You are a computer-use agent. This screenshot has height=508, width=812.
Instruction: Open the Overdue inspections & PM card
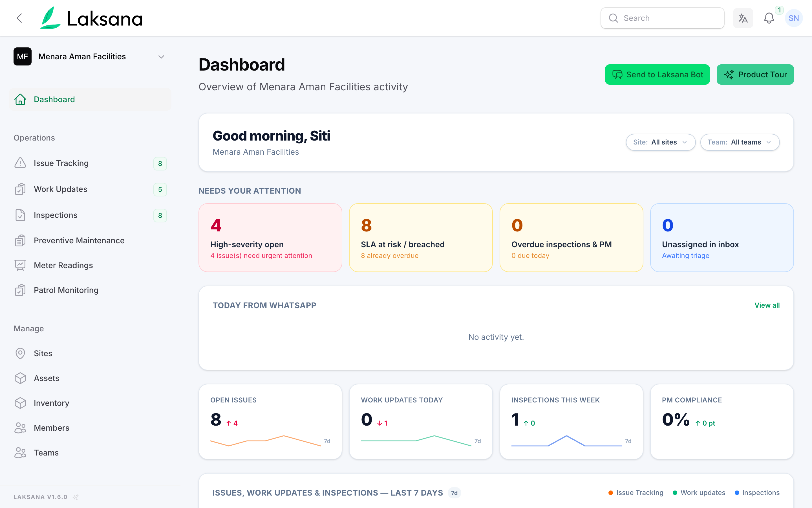coord(571,238)
